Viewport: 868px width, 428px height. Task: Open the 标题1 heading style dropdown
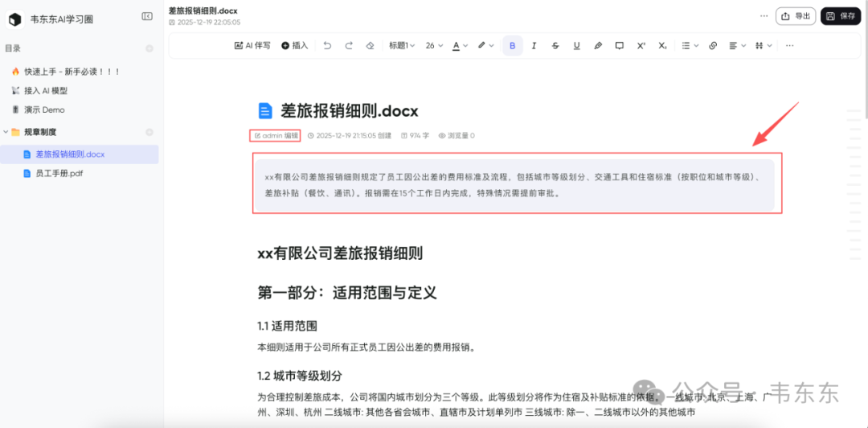402,46
